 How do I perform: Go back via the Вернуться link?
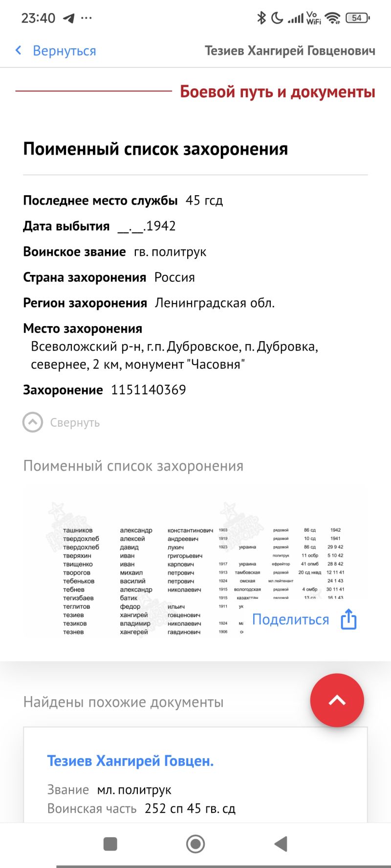[64, 51]
